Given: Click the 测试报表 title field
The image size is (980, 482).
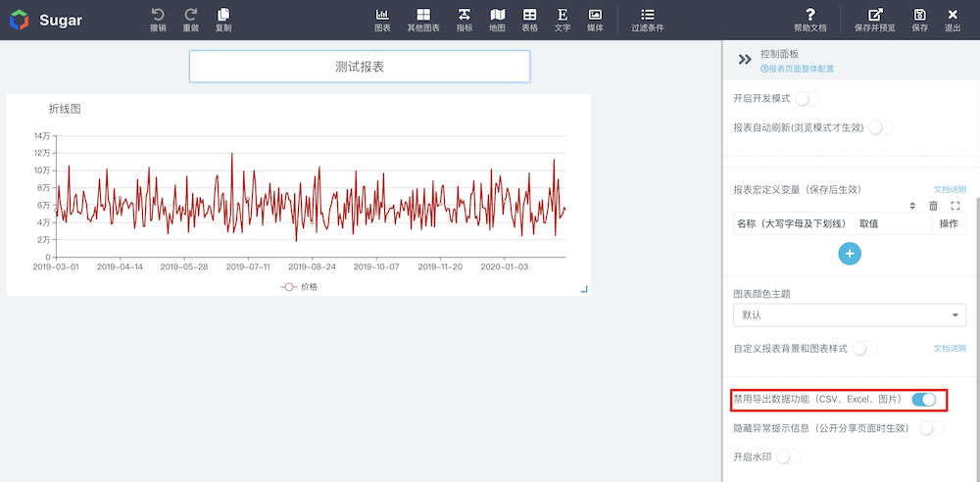Looking at the screenshot, I should 360,67.
